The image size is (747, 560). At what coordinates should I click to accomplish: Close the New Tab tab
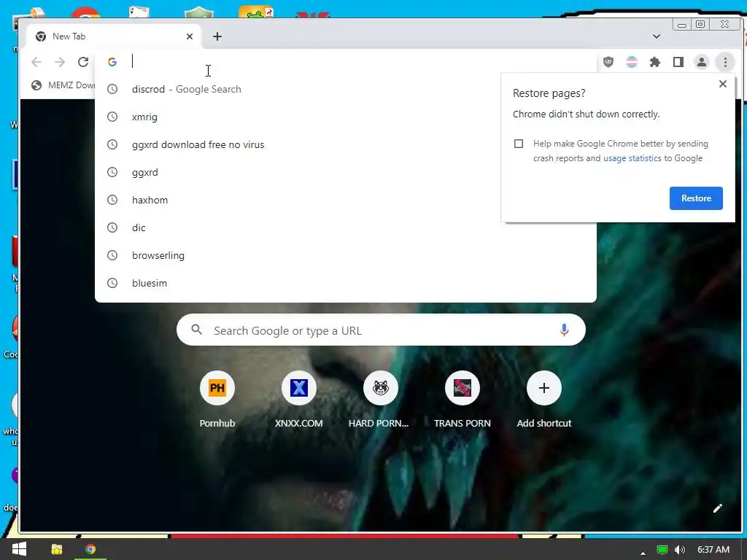point(190,36)
